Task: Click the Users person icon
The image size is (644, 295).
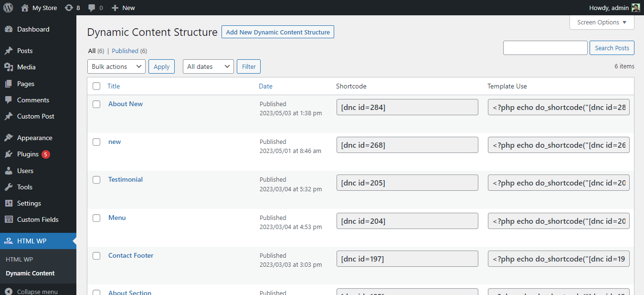Action: [x=9, y=171]
